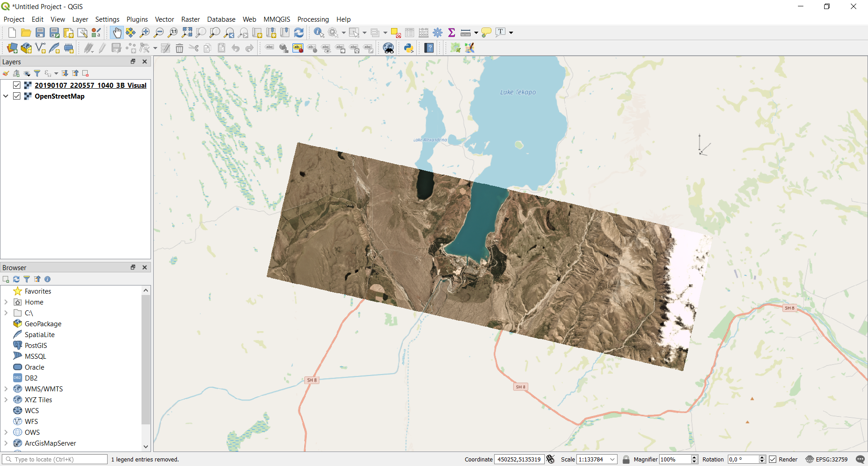Open the log messages speech icon

click(860, 459)
